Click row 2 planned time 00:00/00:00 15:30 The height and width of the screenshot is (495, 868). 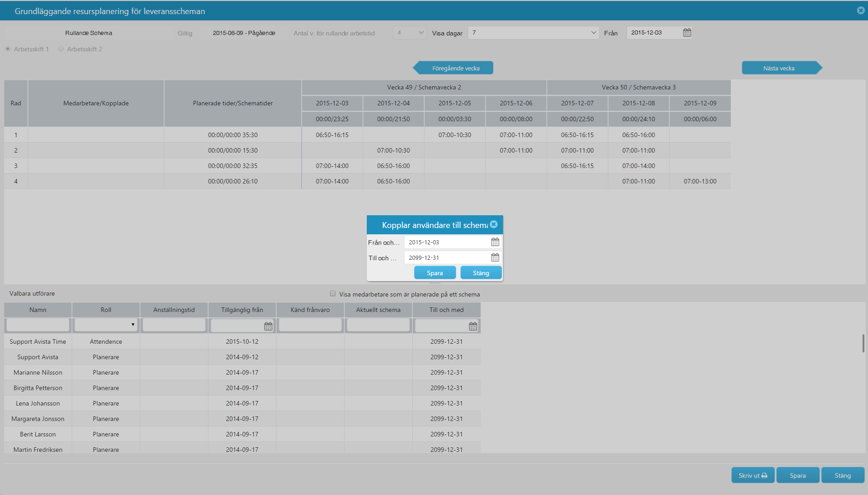pos(233,150)
